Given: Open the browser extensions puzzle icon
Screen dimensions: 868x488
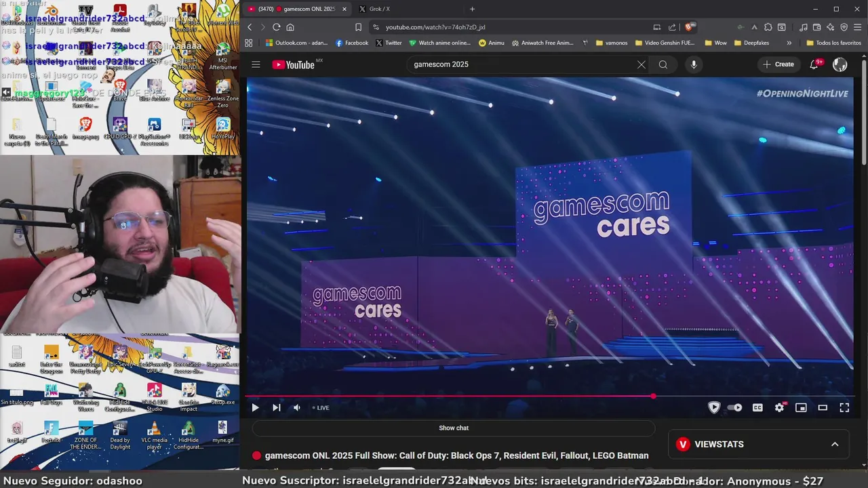Looking at the screenshot, I should click(x=768, y=27).
